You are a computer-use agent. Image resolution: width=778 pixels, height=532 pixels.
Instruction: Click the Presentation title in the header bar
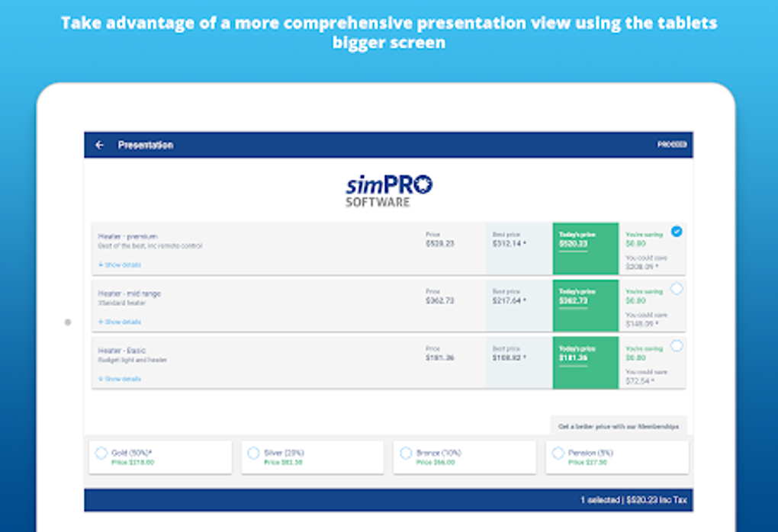146,145
